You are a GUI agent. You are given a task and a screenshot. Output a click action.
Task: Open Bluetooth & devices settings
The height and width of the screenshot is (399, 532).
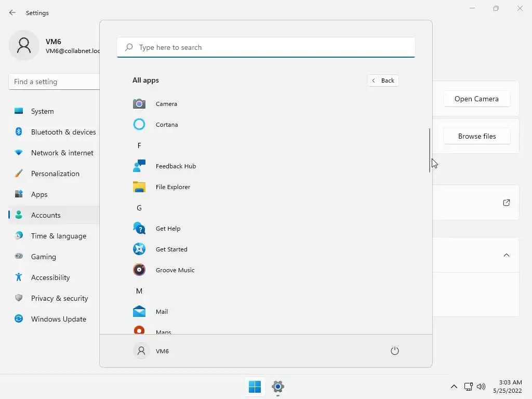(x=54, y=132)
